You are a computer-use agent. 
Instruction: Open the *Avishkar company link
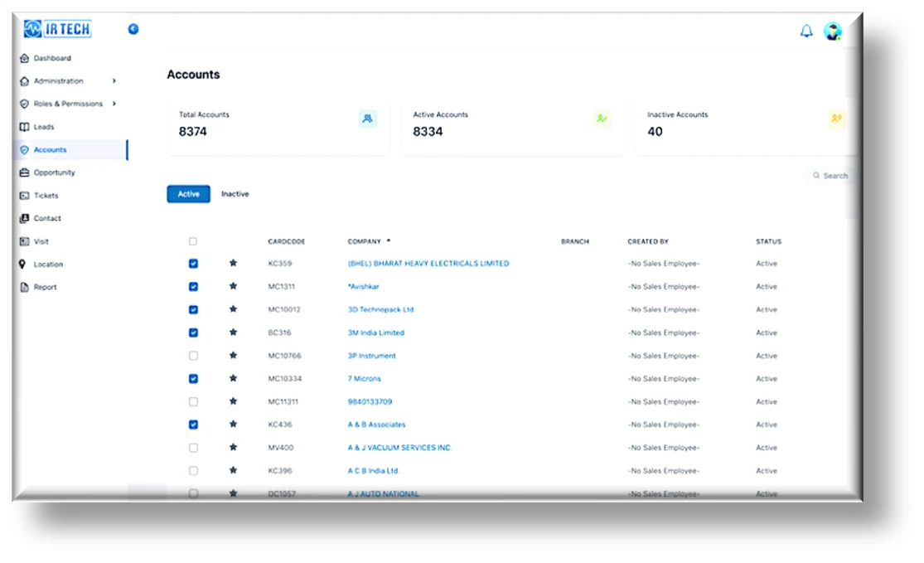click(364, 287)
